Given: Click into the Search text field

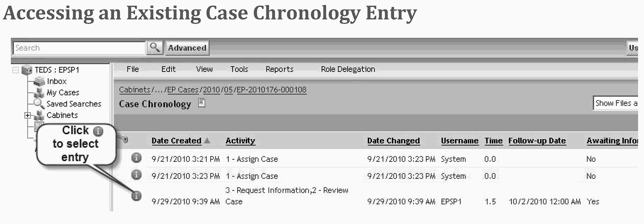Looking at the screenshot, I should pos(79,48).
